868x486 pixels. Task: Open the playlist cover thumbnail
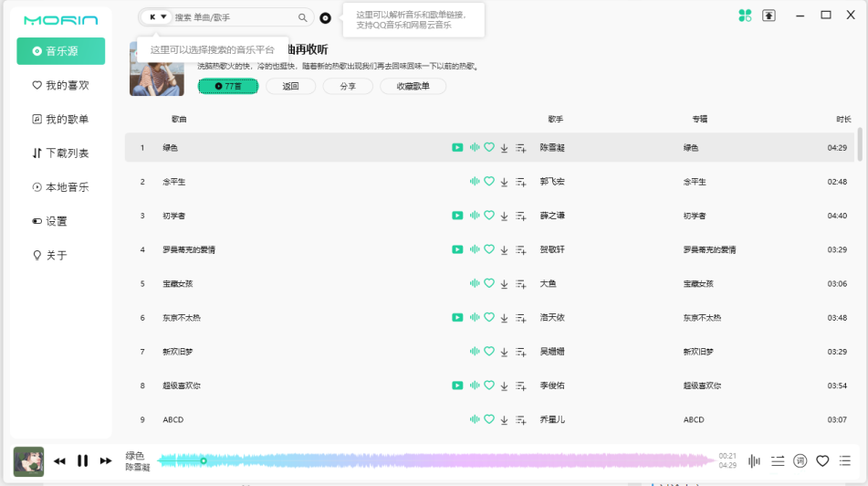pos(157,69)
